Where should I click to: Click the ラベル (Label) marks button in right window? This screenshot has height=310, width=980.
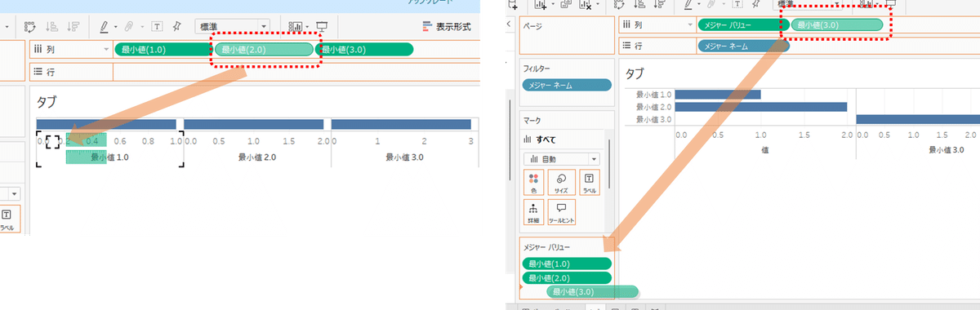tap(589, 182)
